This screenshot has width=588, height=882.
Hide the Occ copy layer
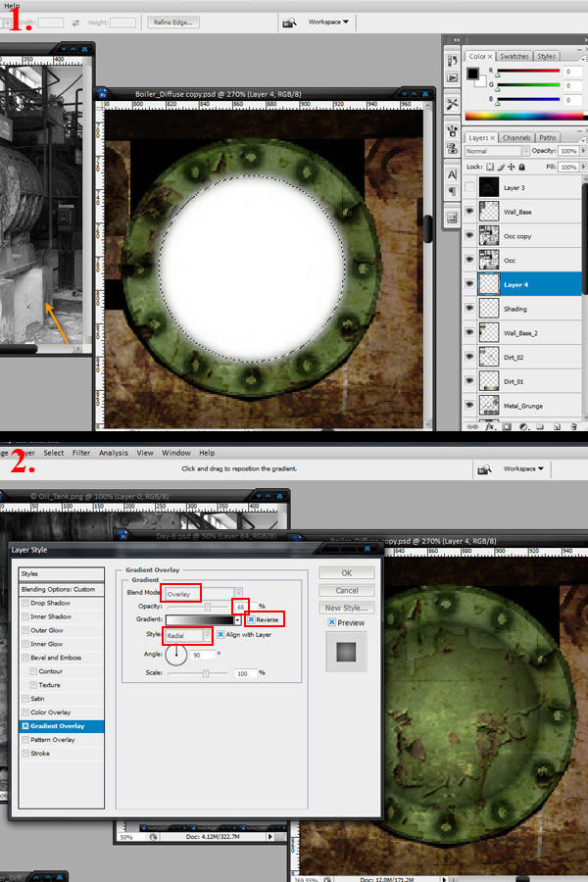point(469,235)
